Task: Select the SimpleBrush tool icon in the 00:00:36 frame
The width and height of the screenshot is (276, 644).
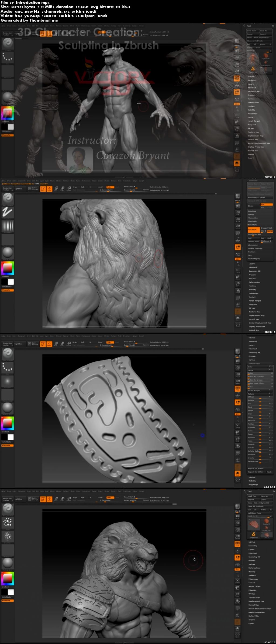Action: [254, 535]
